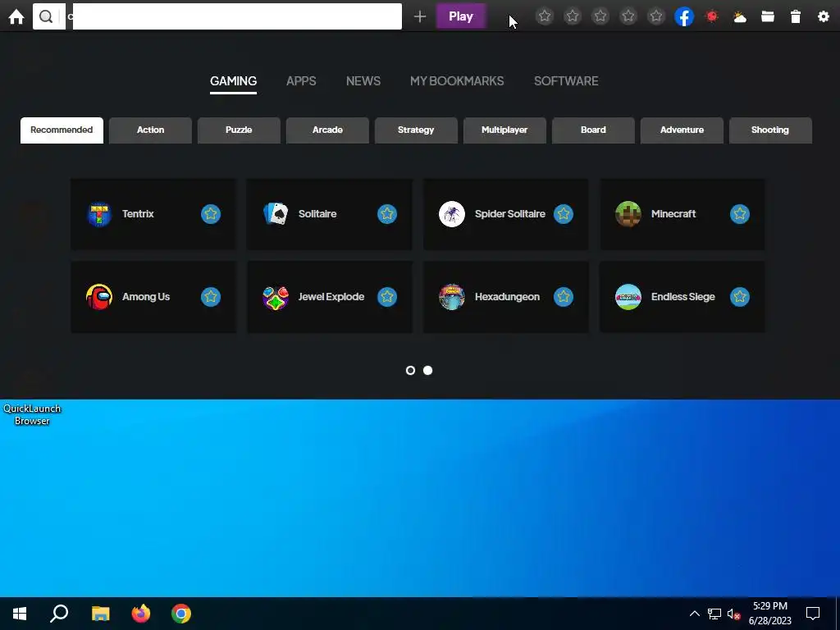The image size is (840, 630).
Task: Open the Jewel Explode icon
Action: 276,297
